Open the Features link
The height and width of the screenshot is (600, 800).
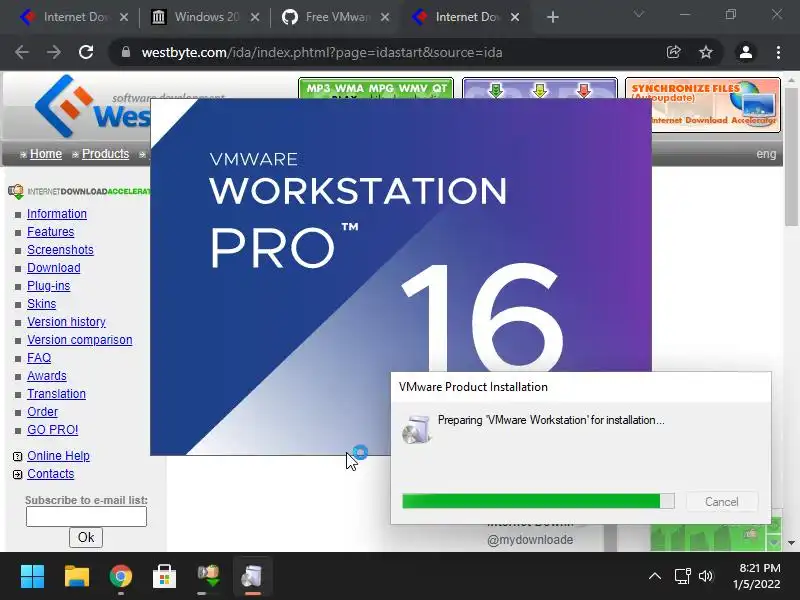(x=51, y=232)
